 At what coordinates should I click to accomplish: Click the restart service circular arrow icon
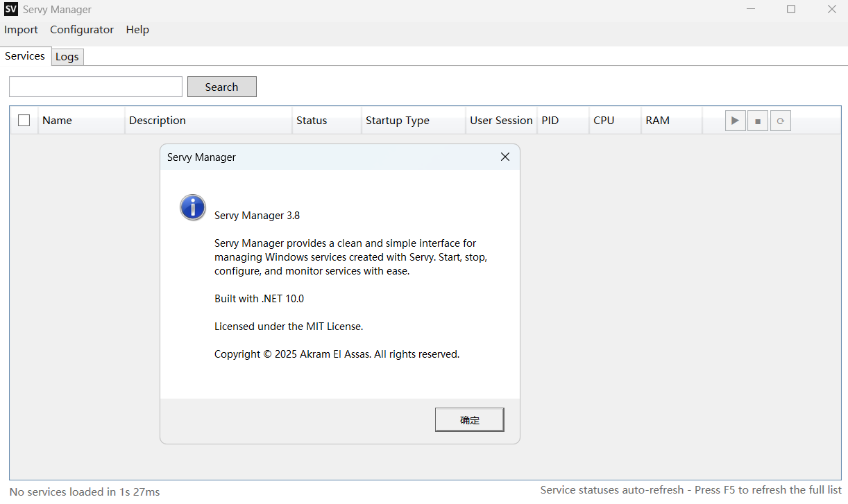click(x=781, y=121)
